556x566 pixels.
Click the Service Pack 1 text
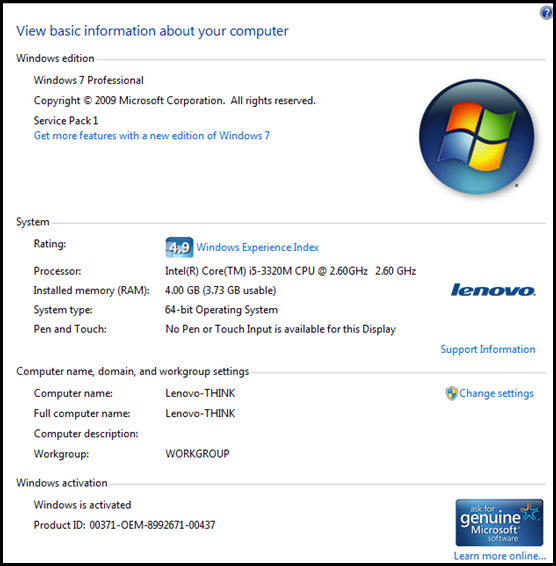[x=66, y=121]
